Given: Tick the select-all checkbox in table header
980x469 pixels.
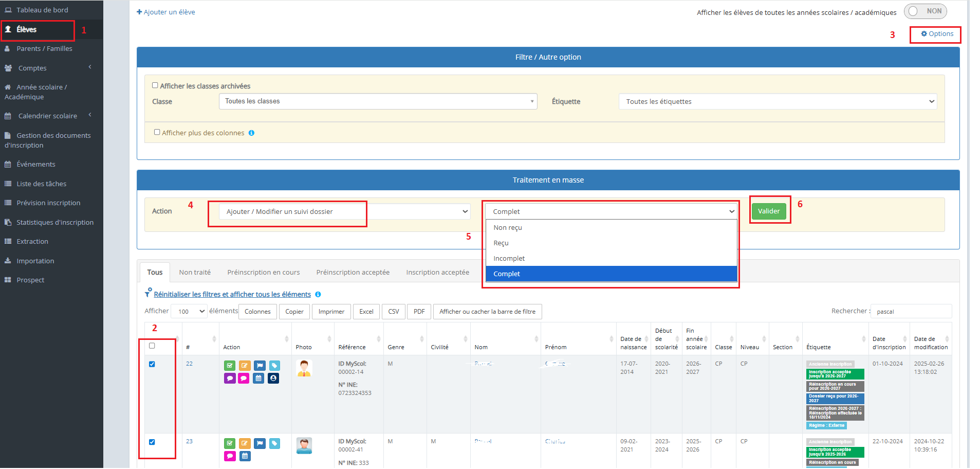Looking at the screenshot, I should pos(152,346).
